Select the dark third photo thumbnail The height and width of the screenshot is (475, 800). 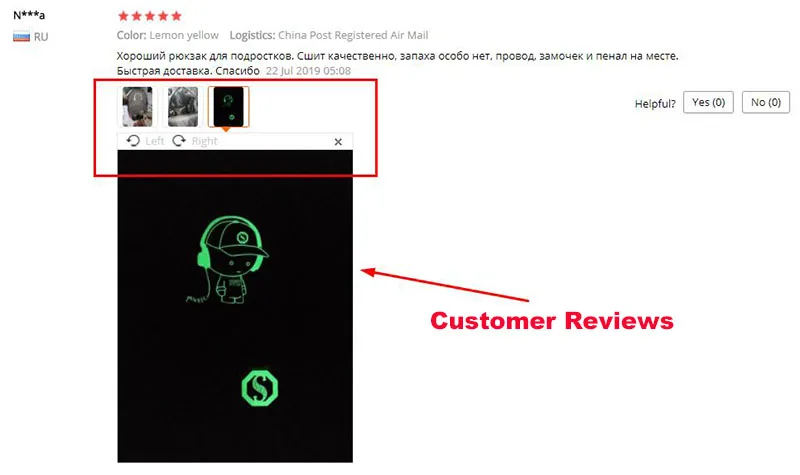click(x=229, y=107)
